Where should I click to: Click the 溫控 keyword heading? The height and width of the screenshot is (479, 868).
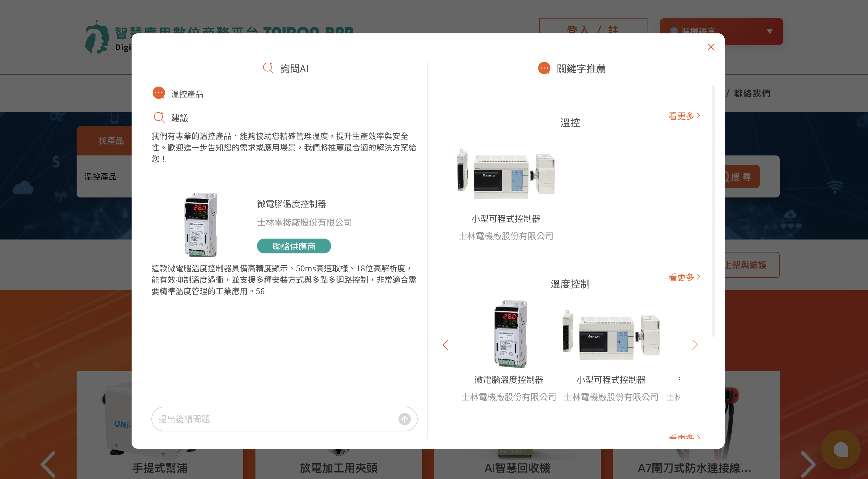tap(570, 123)
